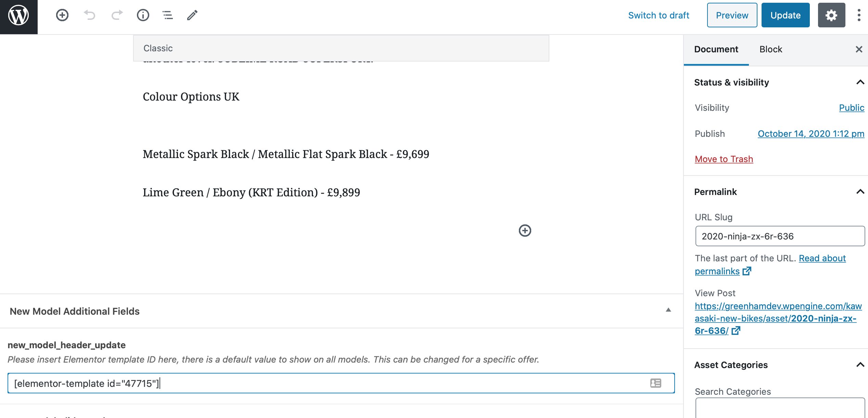This screenshot has height=418, width=868.
Task: Click the Add block plus icon in toolbar
Action: (62, 15)
